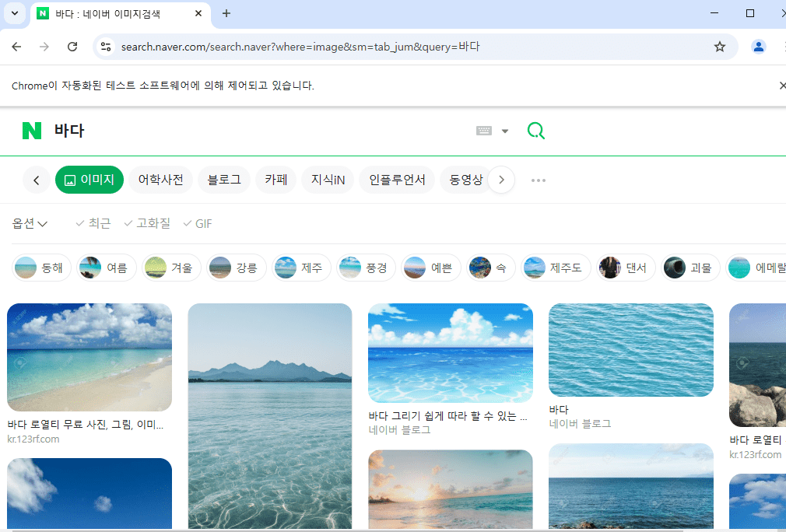Select the 풍경 related keyword chip
The image size is (786, 532).
[366, 268]
